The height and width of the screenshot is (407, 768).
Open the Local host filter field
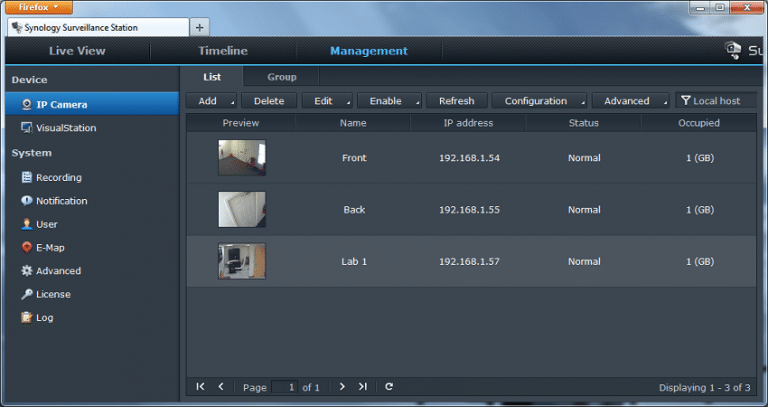click(716, 101)
